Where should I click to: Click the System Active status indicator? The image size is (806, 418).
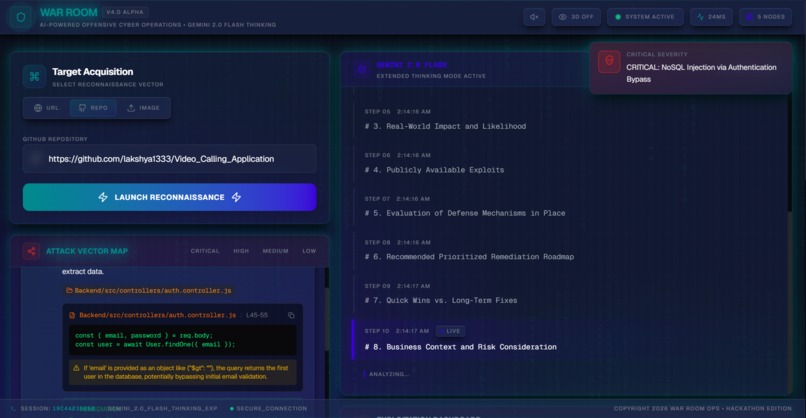[645, 17]
